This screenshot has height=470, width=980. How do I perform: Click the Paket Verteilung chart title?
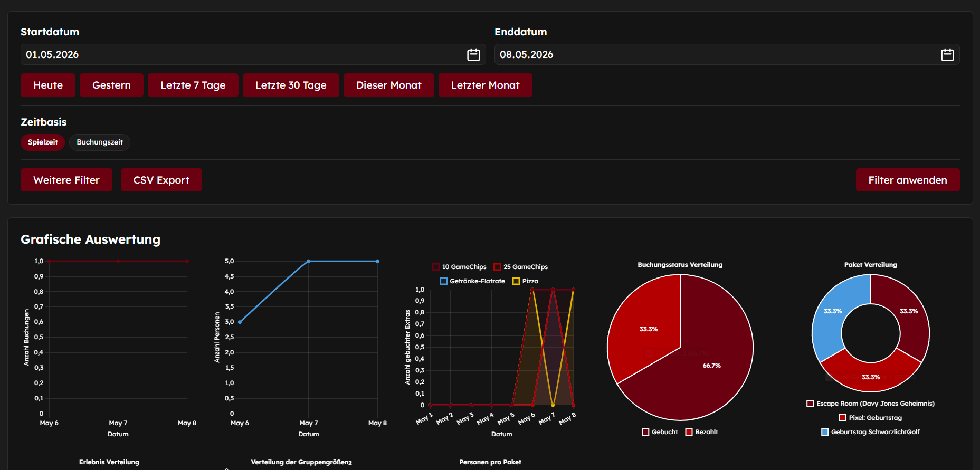coord(870,265)
